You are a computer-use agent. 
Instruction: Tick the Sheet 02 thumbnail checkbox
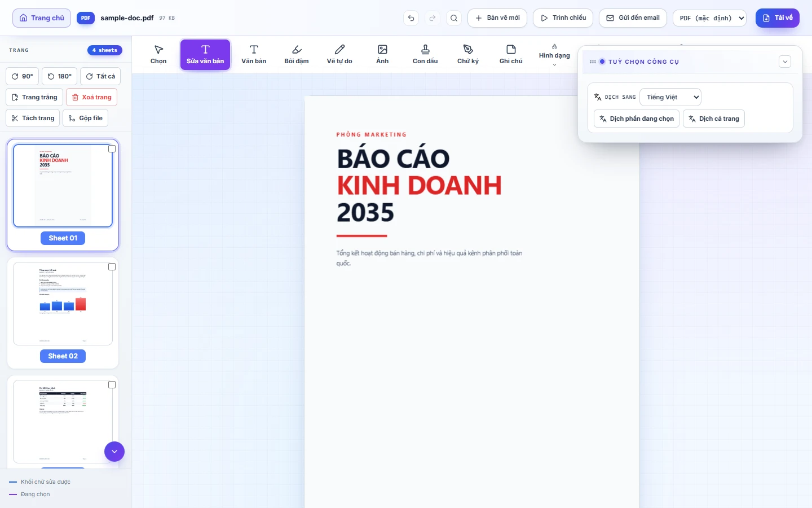click(112, 267)
